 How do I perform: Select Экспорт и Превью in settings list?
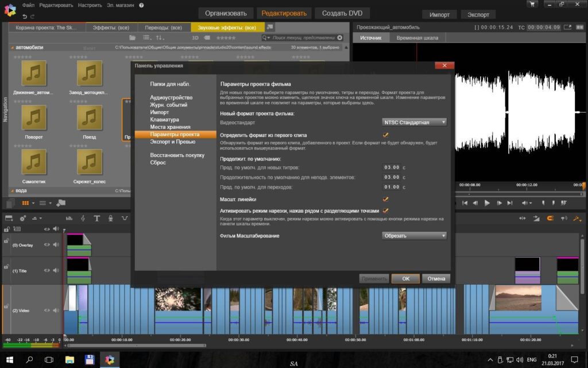[172, 141]
